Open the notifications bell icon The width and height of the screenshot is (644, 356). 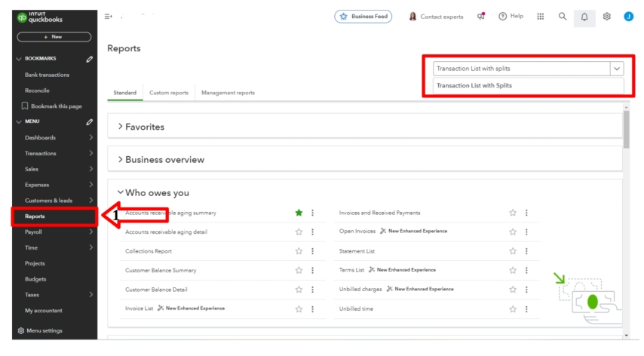point(584,17)
